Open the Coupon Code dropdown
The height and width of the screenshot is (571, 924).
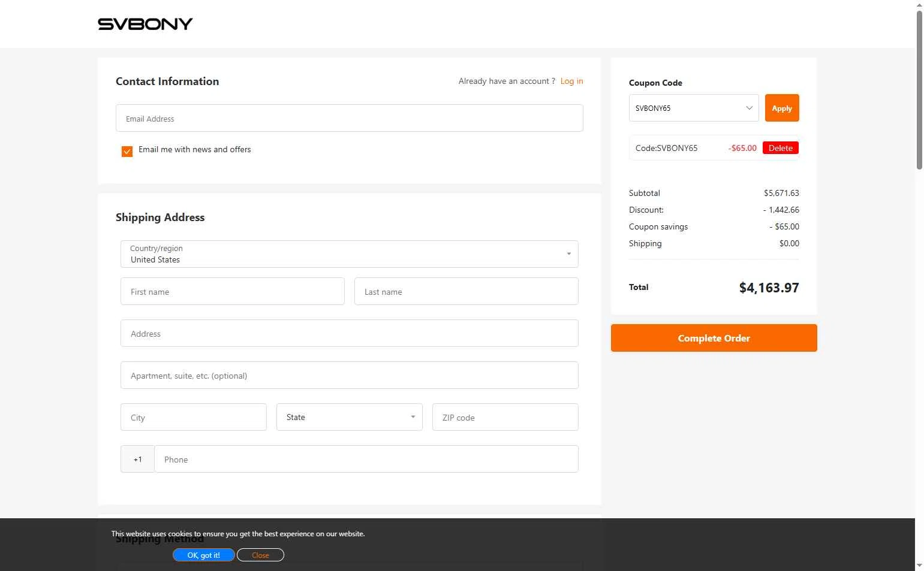click(694, 108)
